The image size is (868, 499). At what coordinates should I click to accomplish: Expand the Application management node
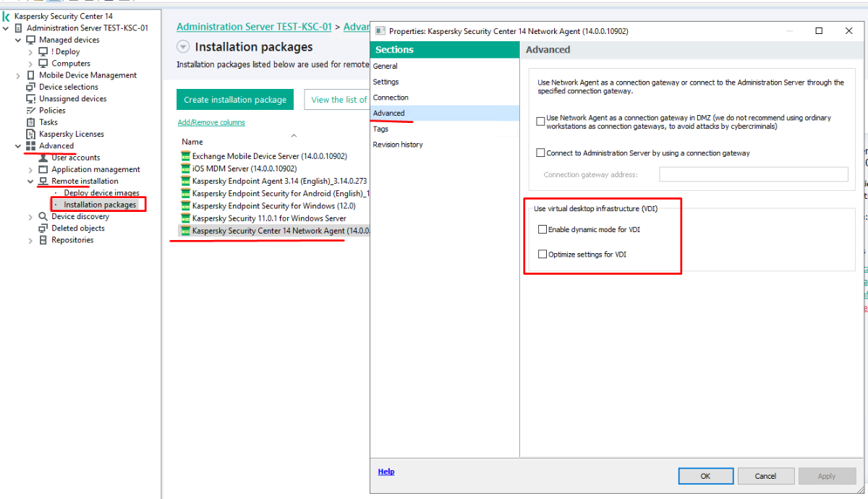[x=31, y=169]
